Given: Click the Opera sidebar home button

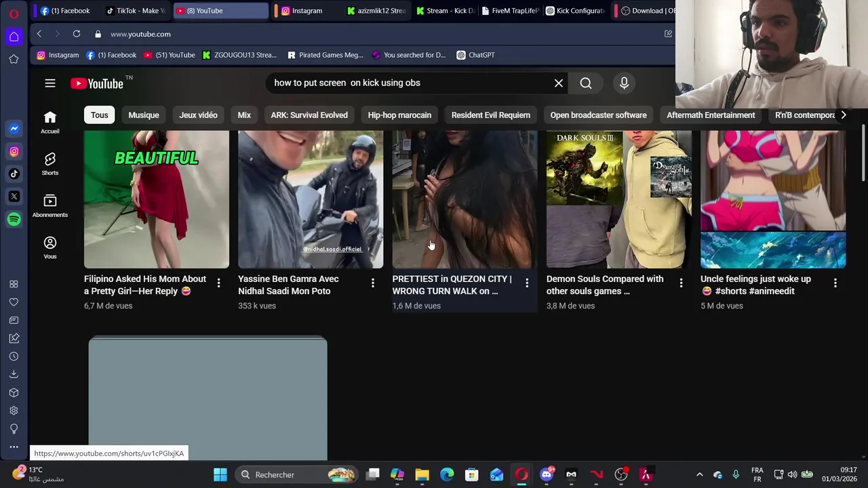Looking at the screenshot, I should tap(14, 37).
